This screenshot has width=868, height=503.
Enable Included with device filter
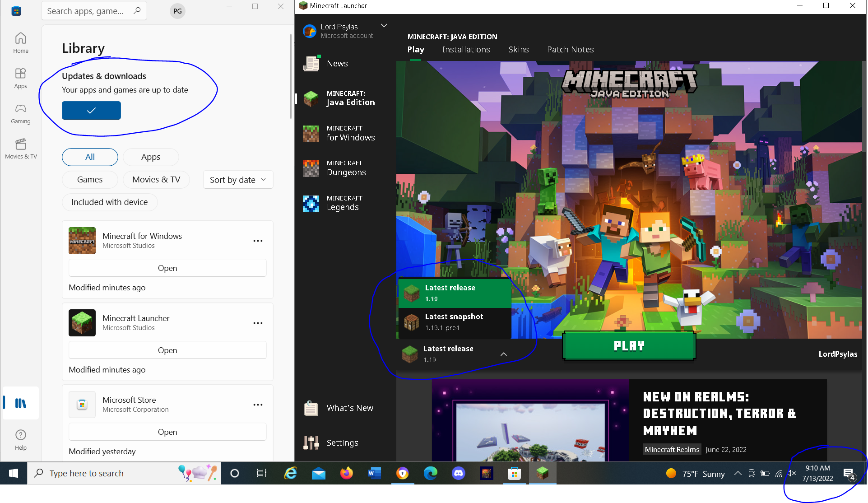109,202
